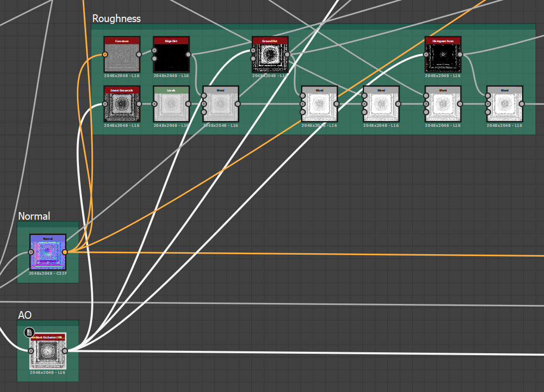Image resolution: width=544 pixels, height=392 pixels.
Task: Select the Edge Dirt node
Action: tap(171, 55)
